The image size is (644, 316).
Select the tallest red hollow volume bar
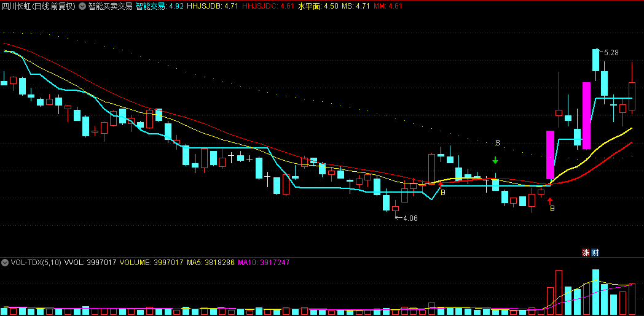pyautogui.click(x=559, y=292)
